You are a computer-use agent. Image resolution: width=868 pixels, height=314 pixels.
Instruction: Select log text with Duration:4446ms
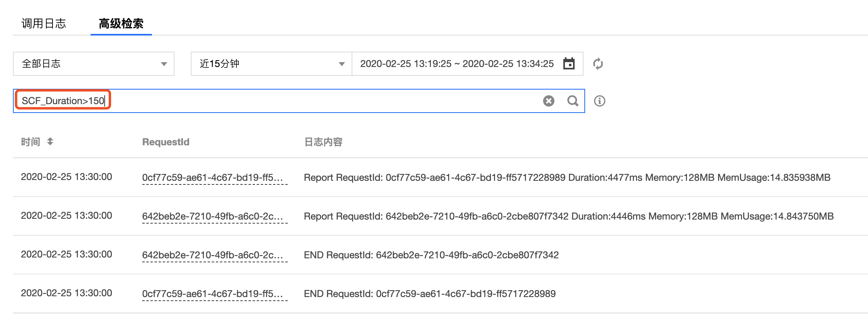(x=569, y=216)
